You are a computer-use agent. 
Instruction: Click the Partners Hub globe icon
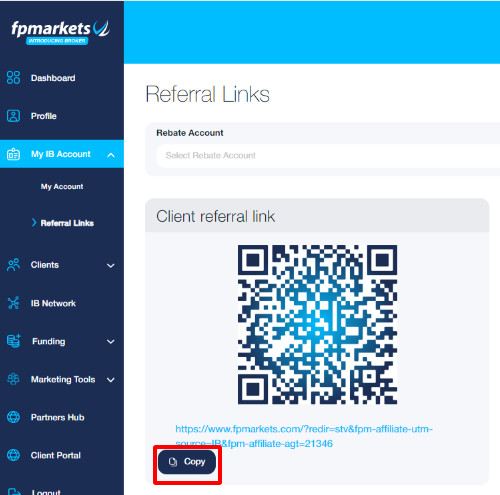point(13,417)
